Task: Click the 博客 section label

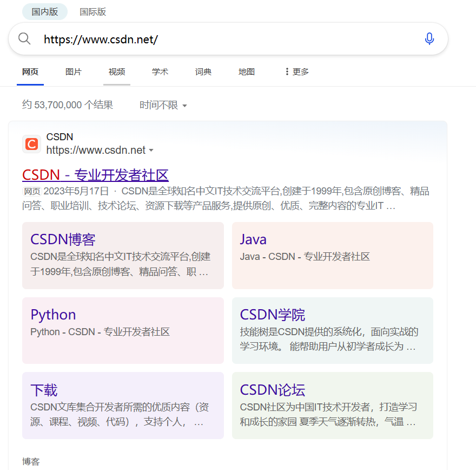Action: coord(31,462)
